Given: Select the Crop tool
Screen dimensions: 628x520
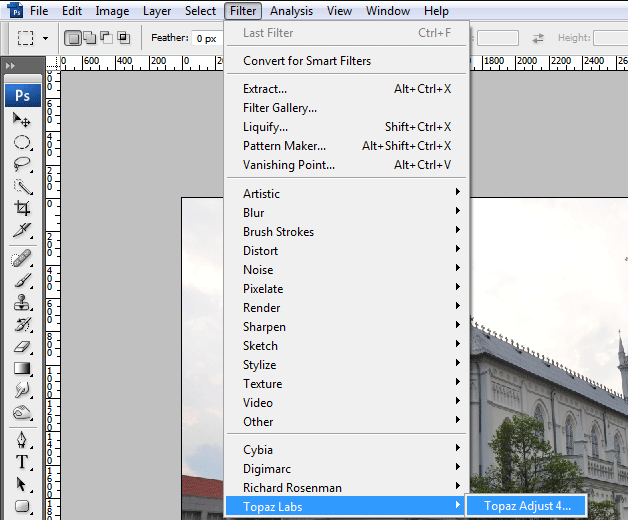Looking at the screenshot, I should [22, 208].
